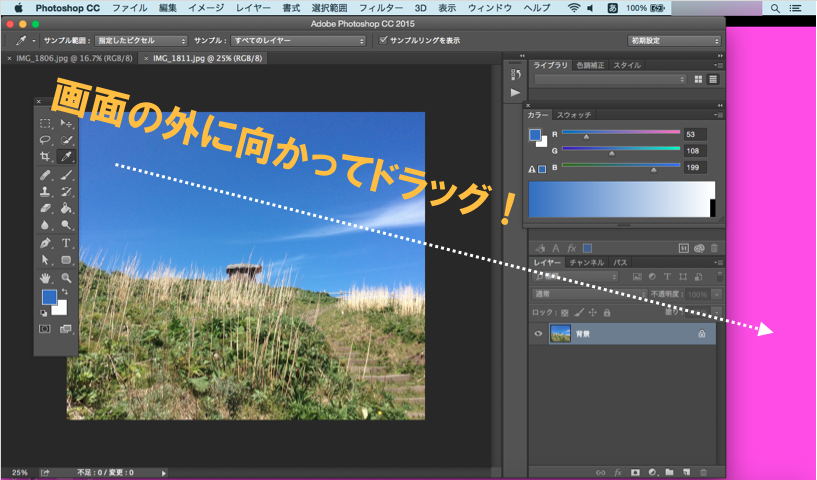
Task: Open the フィルター menu
Action: click(381, 8)
